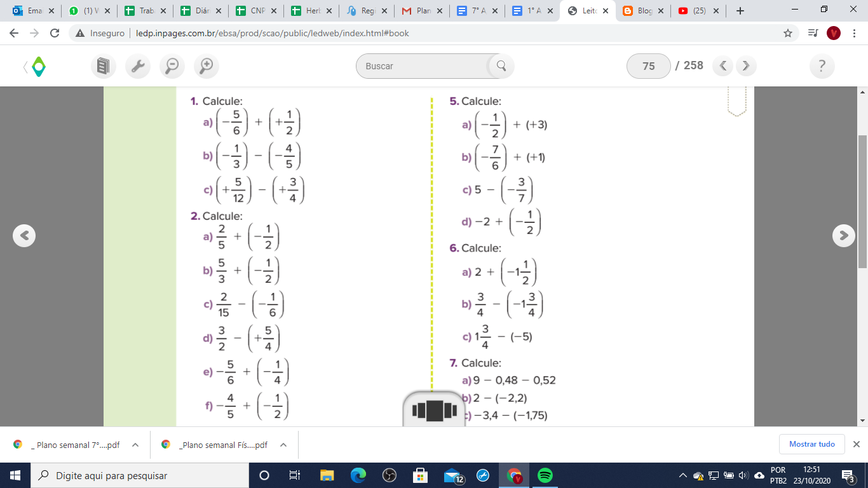Click the page vertical scrollbar
This screenshot has height=488, width=868.
862,201
